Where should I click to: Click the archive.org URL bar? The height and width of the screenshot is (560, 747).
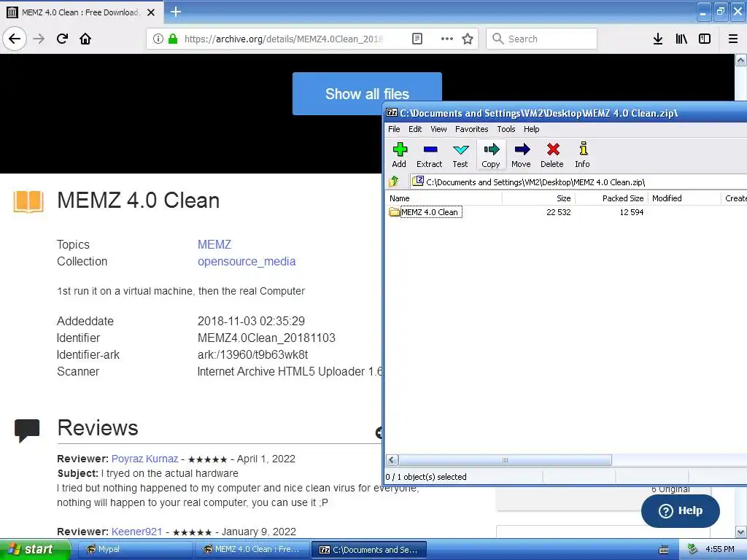tap(284, 39)
